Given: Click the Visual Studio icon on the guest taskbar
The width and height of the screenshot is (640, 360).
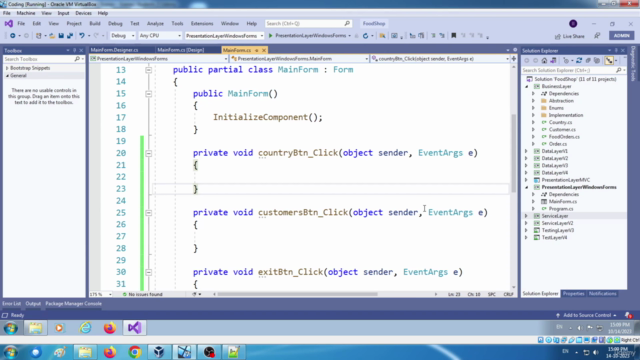Looking at the screenshot, I should pos(134,327).
